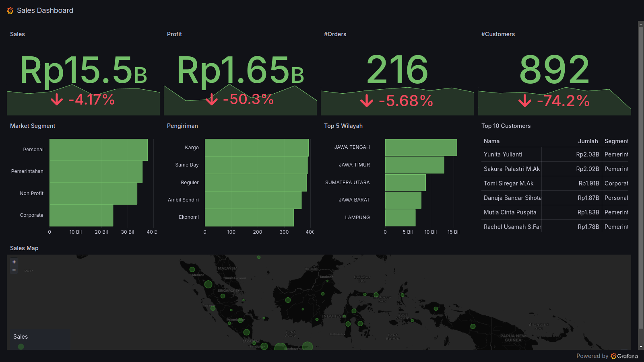Click the Powered by Grafana link
This screenshot has height=362, width=644.
[607, 356]
